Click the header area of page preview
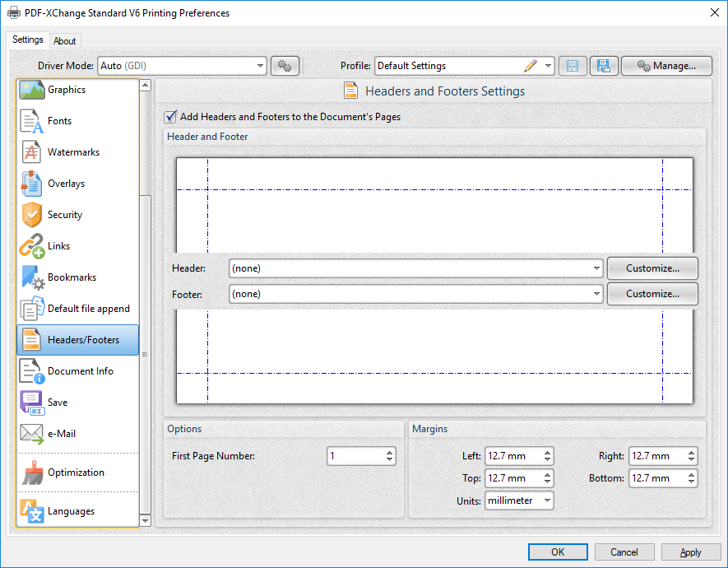728x568 pixels. (434, 205)
